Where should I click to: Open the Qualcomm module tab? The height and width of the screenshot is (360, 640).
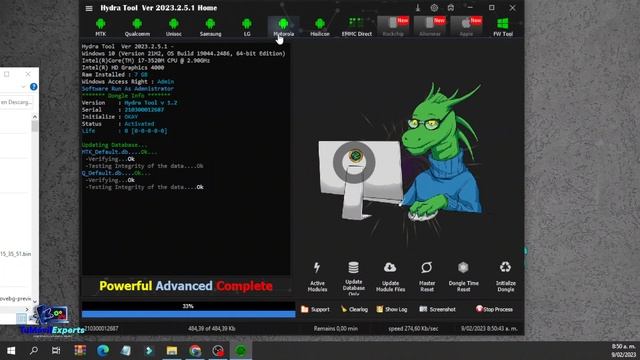pos(137,27)
